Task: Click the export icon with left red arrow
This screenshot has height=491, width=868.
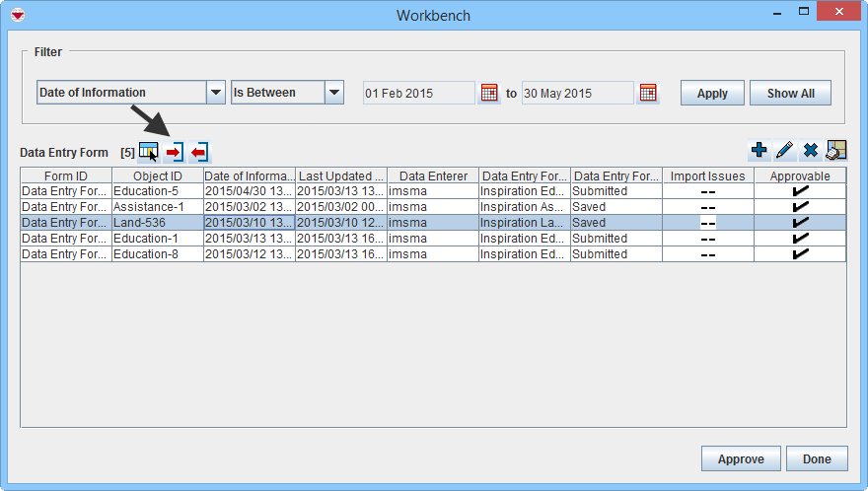Action: (x=199, y=152)
